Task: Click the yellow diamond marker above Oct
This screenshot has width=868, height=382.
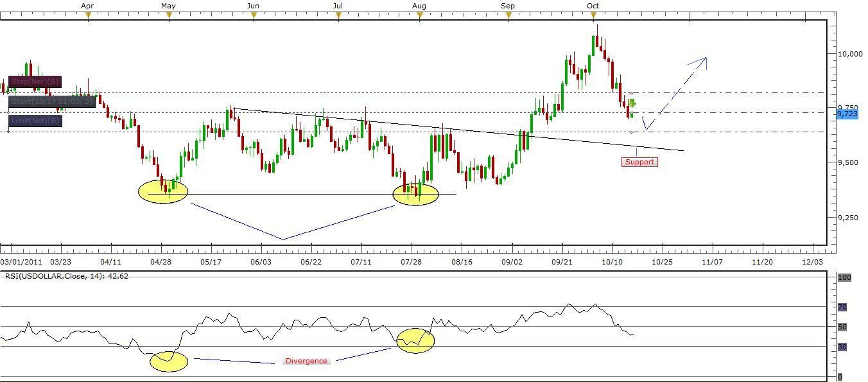Action: (x=592, y=13)
